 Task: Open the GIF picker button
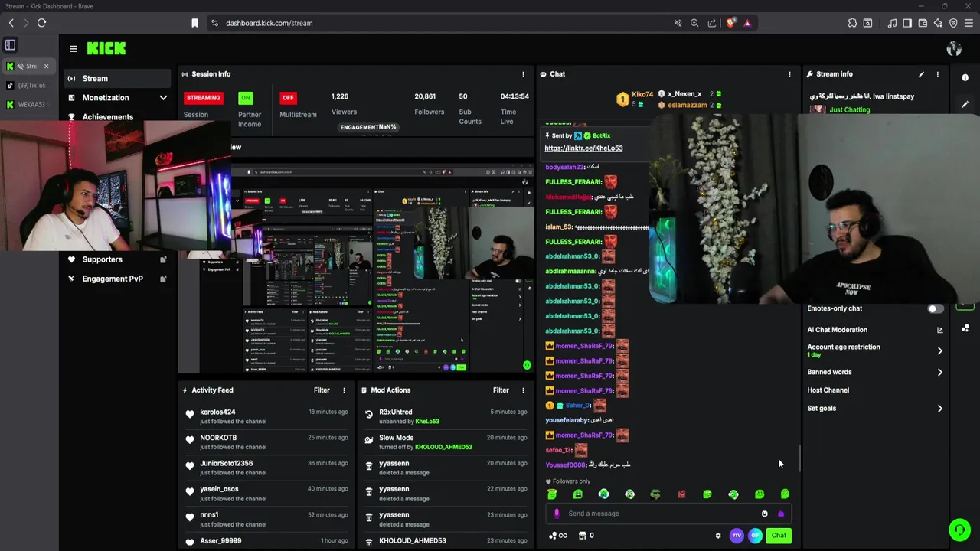[755, 536]
